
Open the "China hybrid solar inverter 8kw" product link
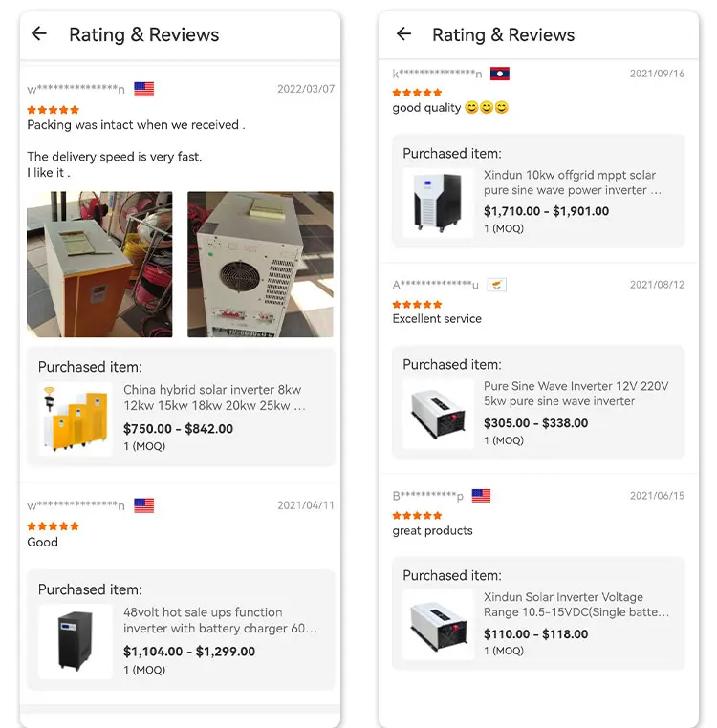[215, 397]
